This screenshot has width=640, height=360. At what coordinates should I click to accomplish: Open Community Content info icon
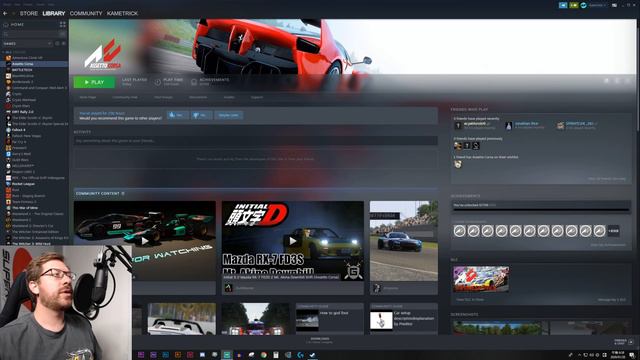coord(123,193)
